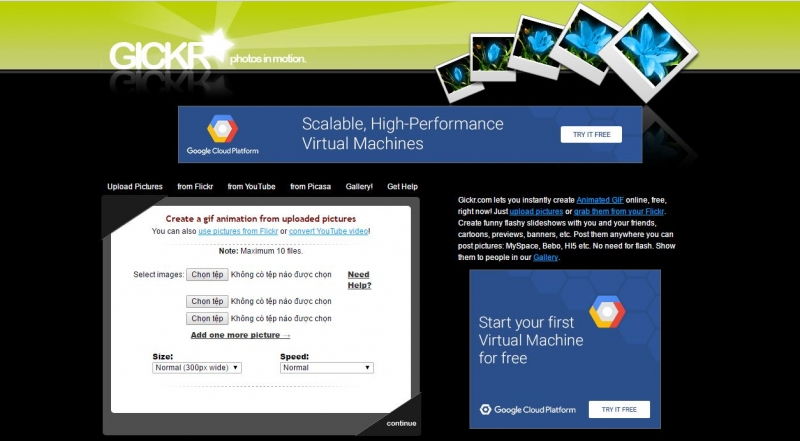The height and width of the screenshot is (441, 800).
Task: Switch to the from YouTube tab
Action: [251, 187]
